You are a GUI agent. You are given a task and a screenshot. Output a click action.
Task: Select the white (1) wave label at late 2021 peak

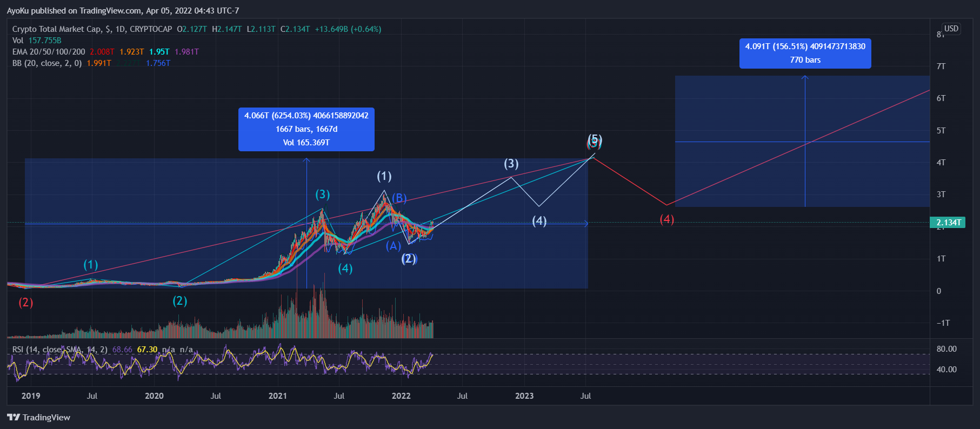point(384,176)
